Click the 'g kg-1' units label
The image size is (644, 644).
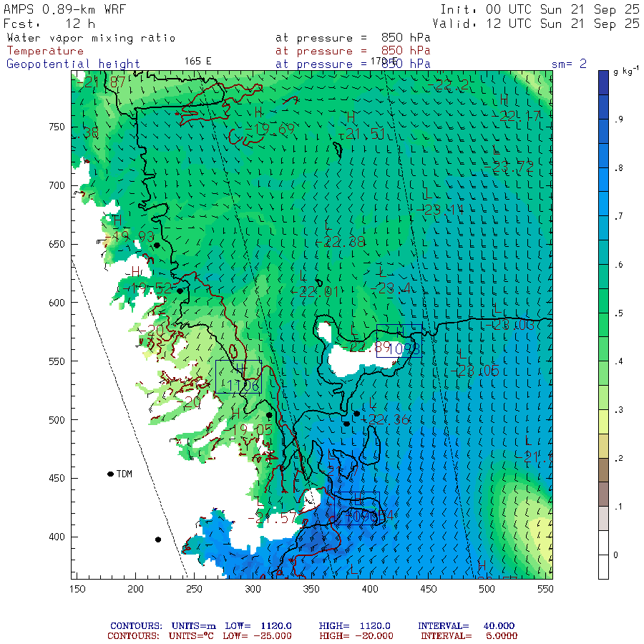click(x=626, y=72)
